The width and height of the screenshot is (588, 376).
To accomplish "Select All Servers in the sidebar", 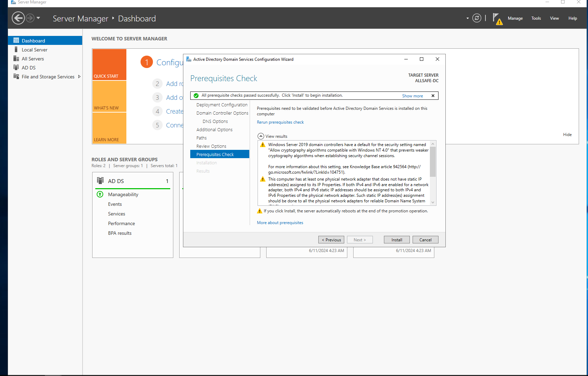I will pos(45,59).
